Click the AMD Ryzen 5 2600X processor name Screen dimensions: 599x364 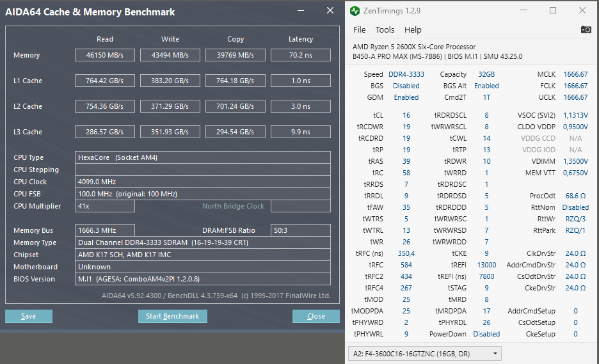point(414,47)
